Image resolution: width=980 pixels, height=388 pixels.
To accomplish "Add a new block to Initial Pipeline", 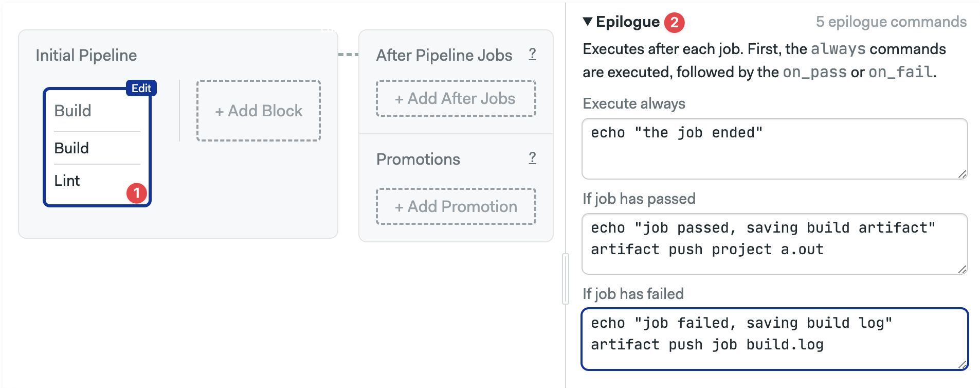I will (x=259, y=111).
